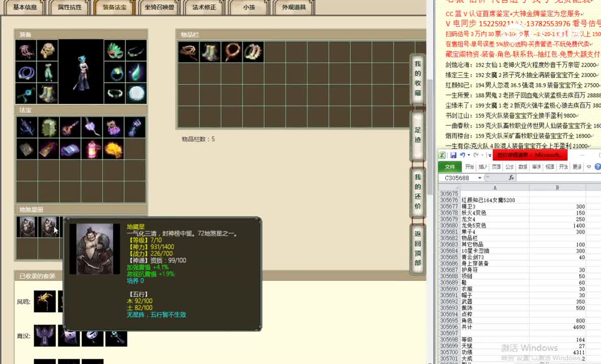Open the Quick Access Toolbar customize dropdown

(489, 155)
